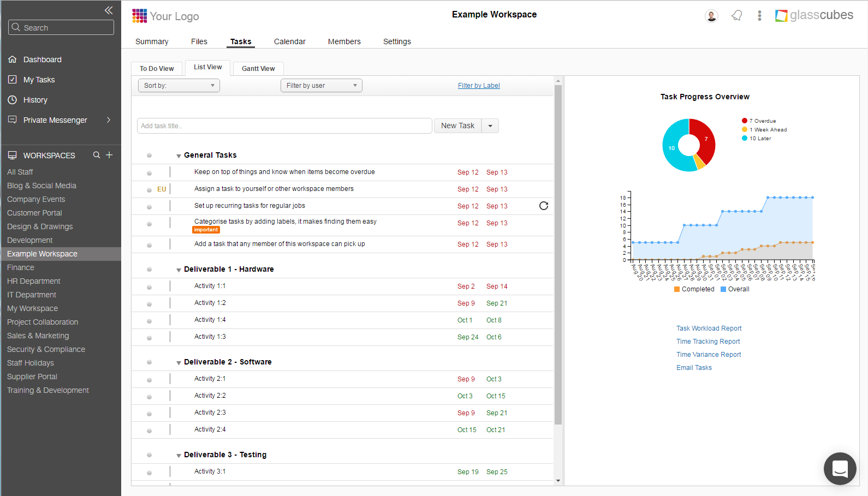Screen dimensions: 868x496
Task: Mark Activity 3:1 as complete
Action: pos(149,473)
